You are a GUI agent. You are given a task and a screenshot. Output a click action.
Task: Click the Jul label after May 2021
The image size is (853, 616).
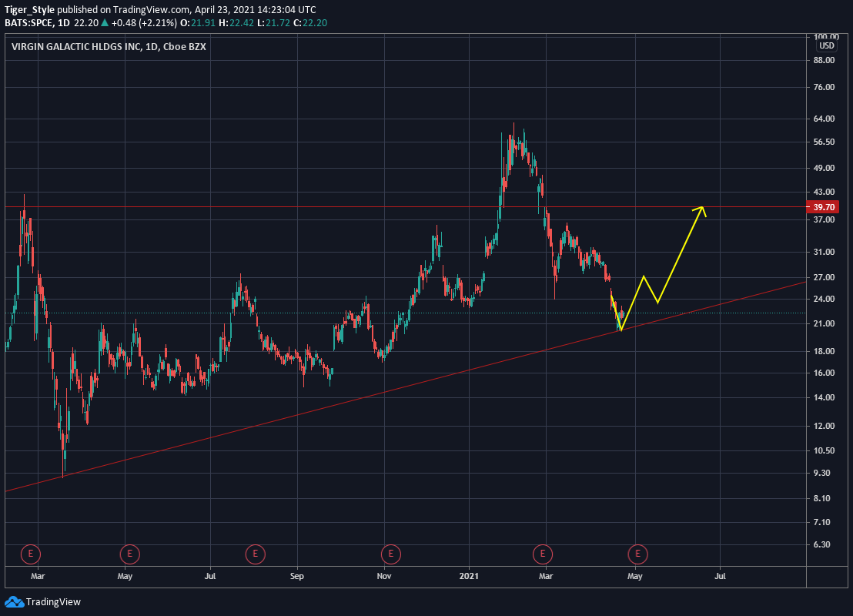720,576
